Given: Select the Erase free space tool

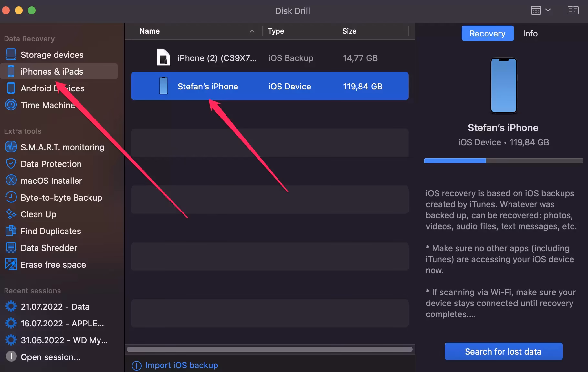Looking at the screenshot, I should tap(53, 264).
